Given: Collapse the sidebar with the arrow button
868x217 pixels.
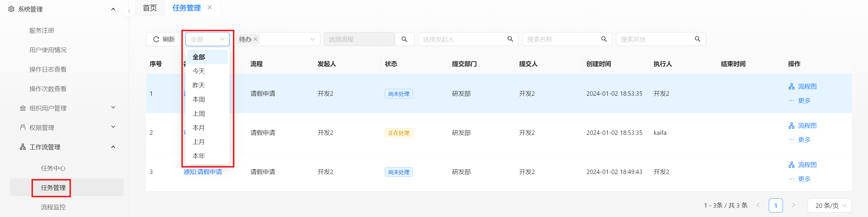Looking at the screenshot, I should click(x=129, y=11).
